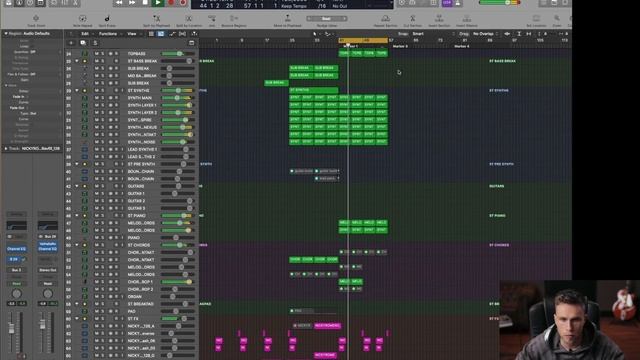Click the Repeat Section icon
The width and height of the screenshot is (640, 360).
pyautogui.click(x=385, y=18)
